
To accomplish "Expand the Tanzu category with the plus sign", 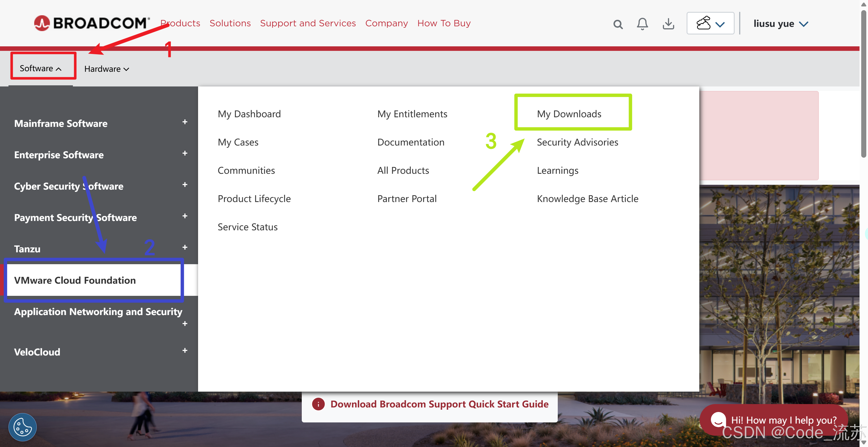I will (x=185, y=247).
